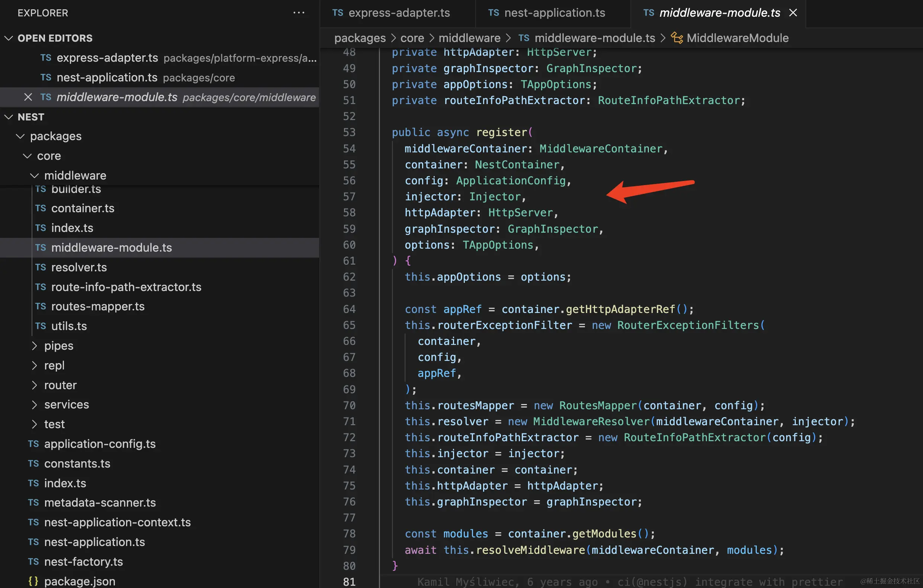This screenshot has height=588, width=923.
Task: Switch to the express-adapter.ts tab
Action: coord(398,13)
